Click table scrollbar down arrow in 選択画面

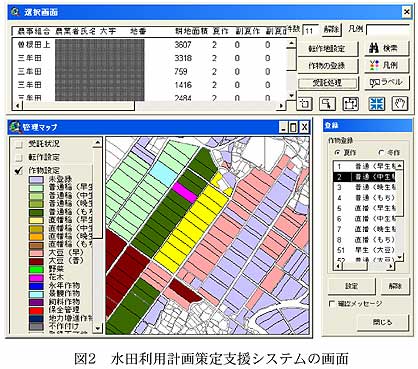pos(291,95)
